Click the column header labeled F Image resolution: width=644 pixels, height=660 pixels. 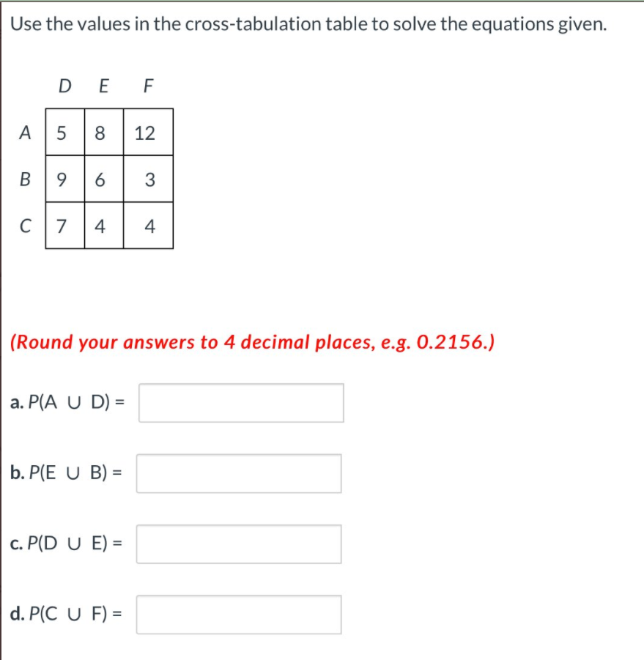(147, 86)
